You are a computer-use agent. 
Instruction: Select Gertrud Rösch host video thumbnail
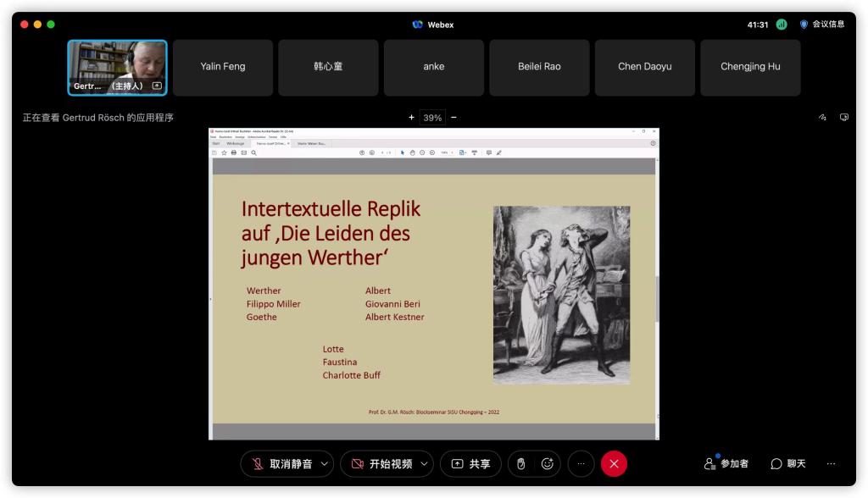[117, 67]
